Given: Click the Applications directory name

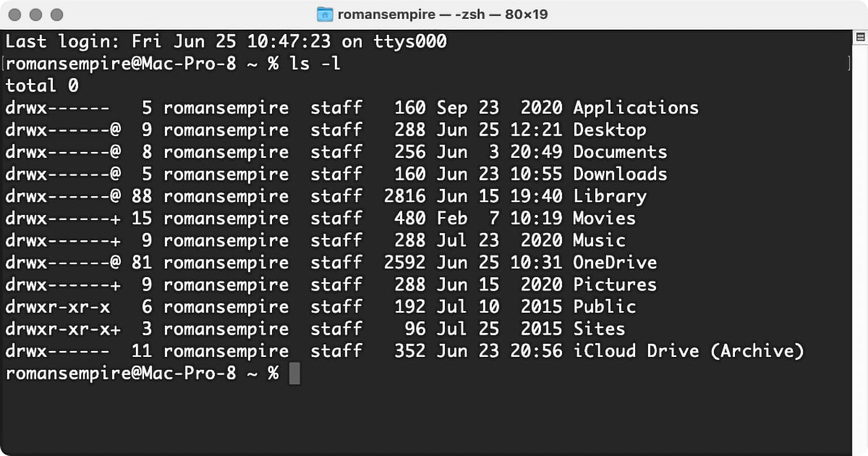Looking at the screenshot, I should tap(636, 108).
